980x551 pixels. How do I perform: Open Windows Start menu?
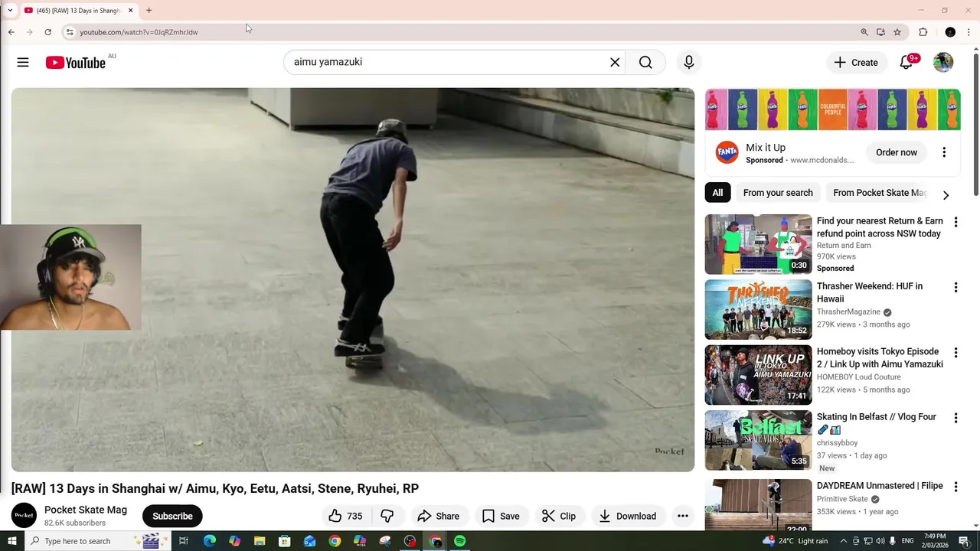(11, 541)
